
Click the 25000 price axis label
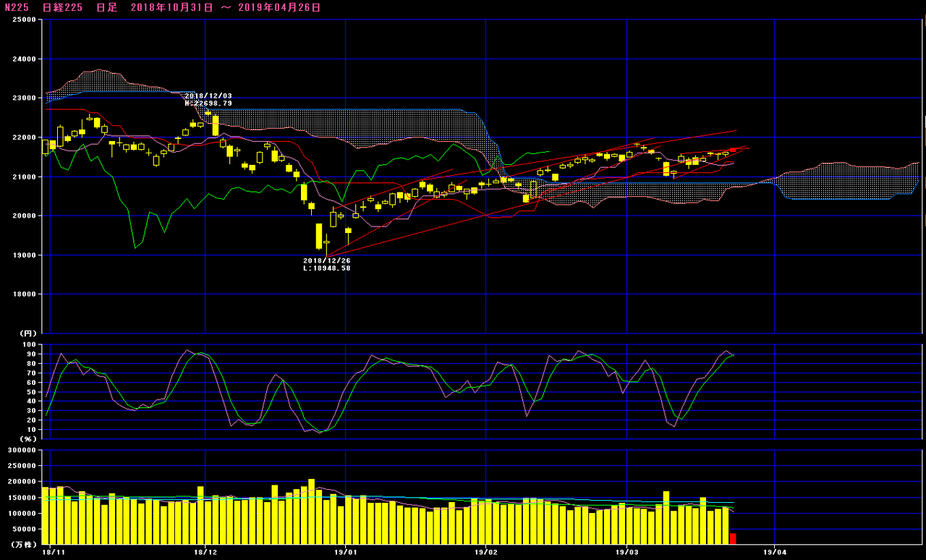point(25,20)
